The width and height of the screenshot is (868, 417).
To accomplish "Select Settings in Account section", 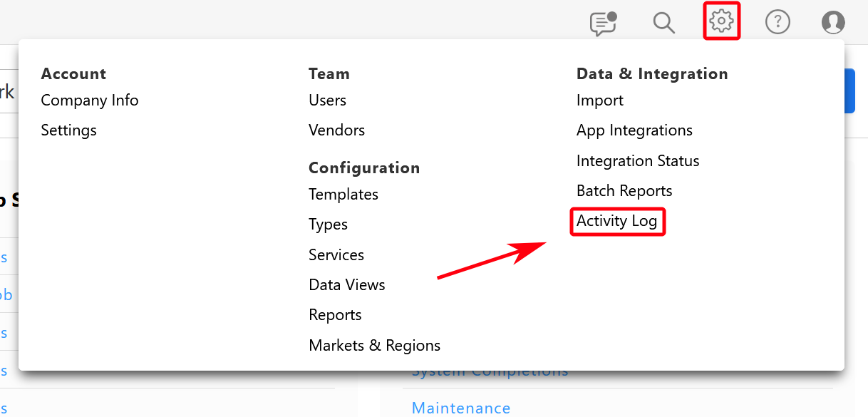I will 68,130.
